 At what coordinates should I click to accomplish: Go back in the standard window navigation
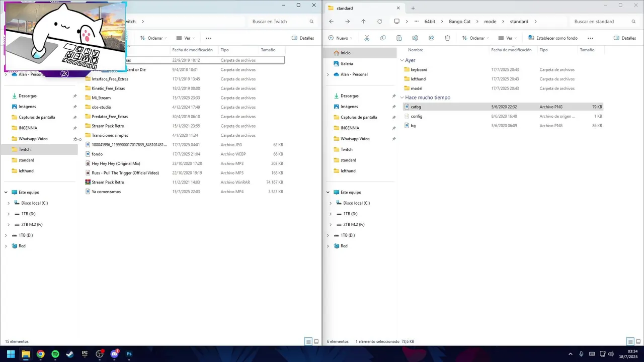click(331, 22)
